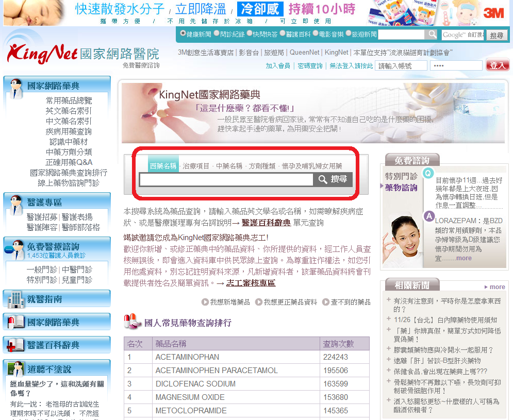This screenshot has height=420, width=513.
Task: Expand the 遠離「肝」苦談 news plus
Action: point(389,360)
